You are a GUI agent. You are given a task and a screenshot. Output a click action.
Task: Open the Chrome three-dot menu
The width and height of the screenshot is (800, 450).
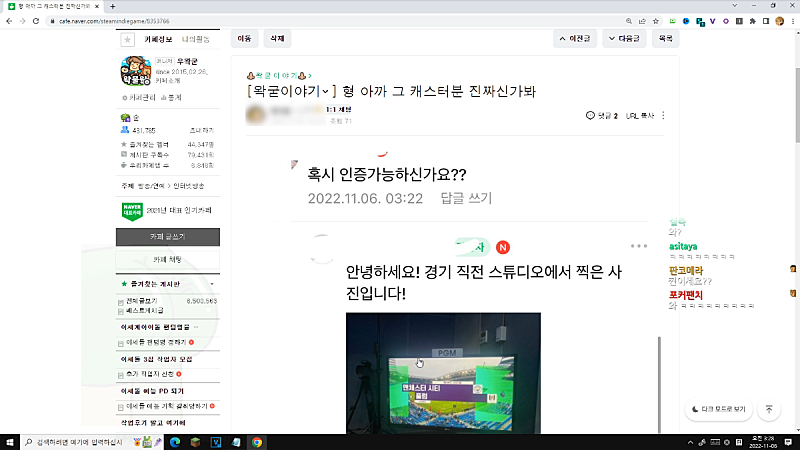(793, 21)
